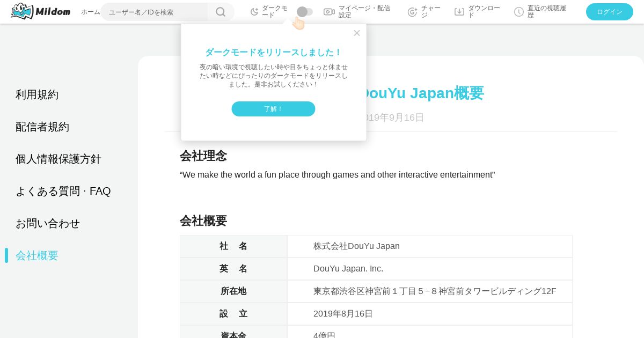This screenshot has height=338, width=644.
Task: Open ダウンロード link
Action: point(484,12)
